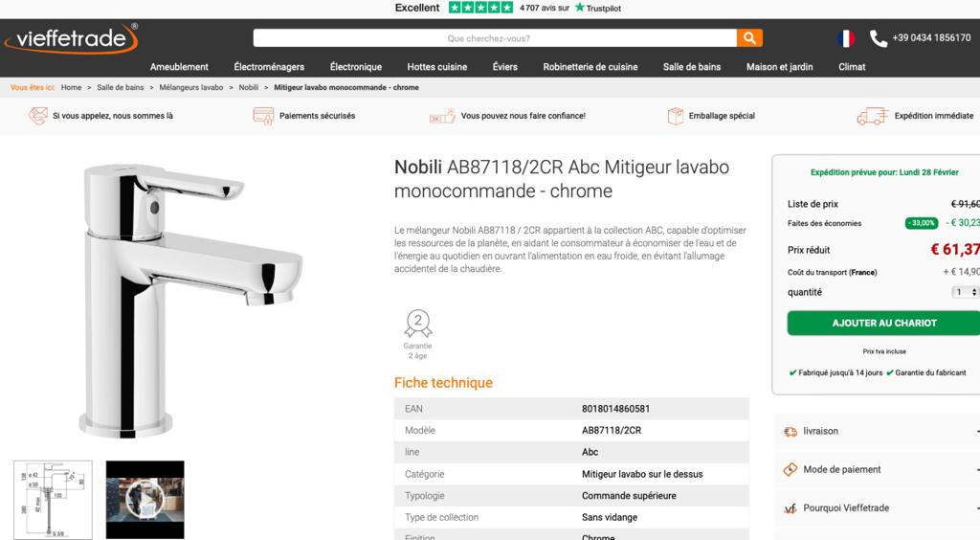The height and width of the screenshot is (540, 980).
Task: Click the 2-year guarantee badge icon
Action: point(418,324)
